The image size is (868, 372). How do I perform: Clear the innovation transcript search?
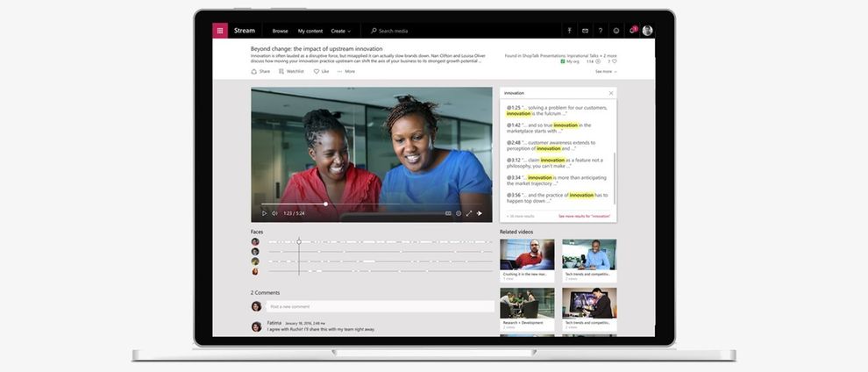click(x=610, y=93)
